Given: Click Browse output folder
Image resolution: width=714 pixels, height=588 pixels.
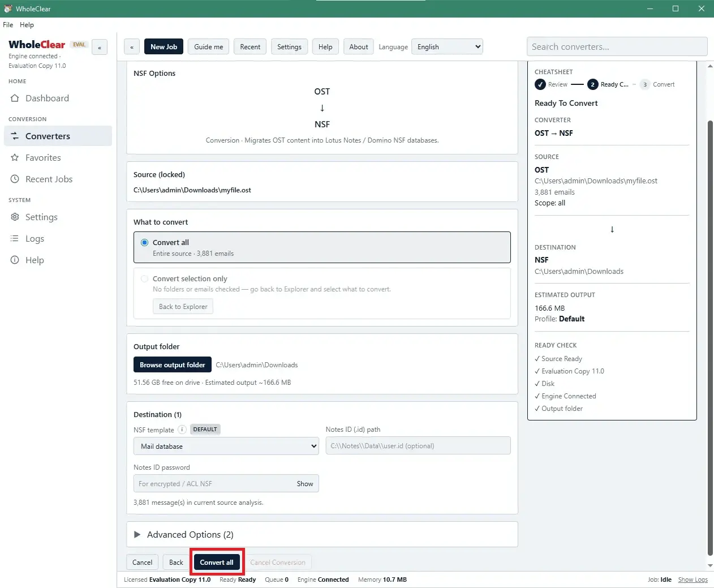Looking at the screenshot, I should pyautogui.click(x=173, y=365).
